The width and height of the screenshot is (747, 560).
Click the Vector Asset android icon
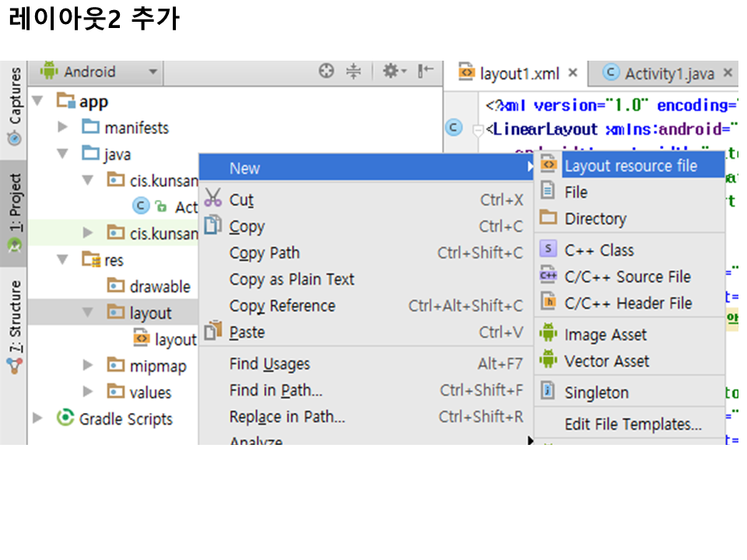549,361
